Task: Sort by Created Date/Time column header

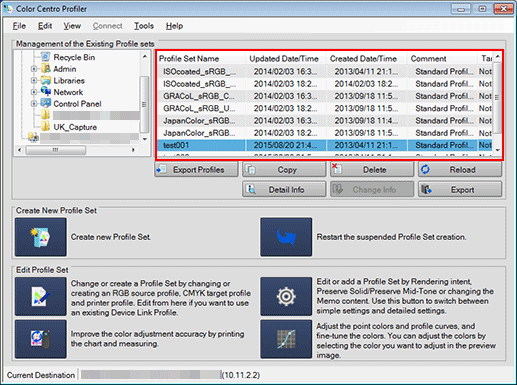Action: (x=366, y=59)
